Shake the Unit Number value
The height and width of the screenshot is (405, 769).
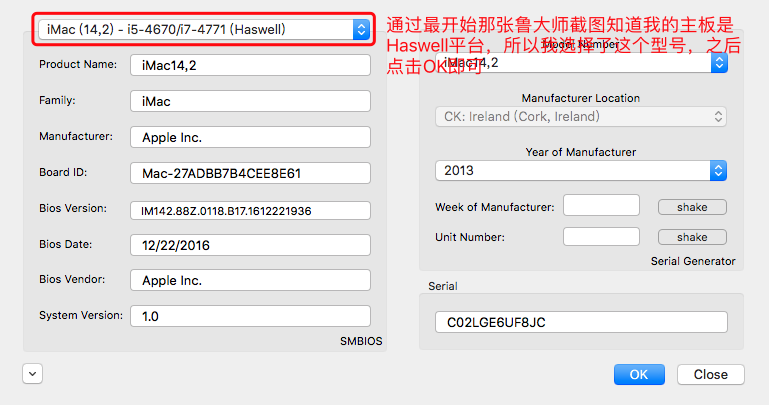692,237
